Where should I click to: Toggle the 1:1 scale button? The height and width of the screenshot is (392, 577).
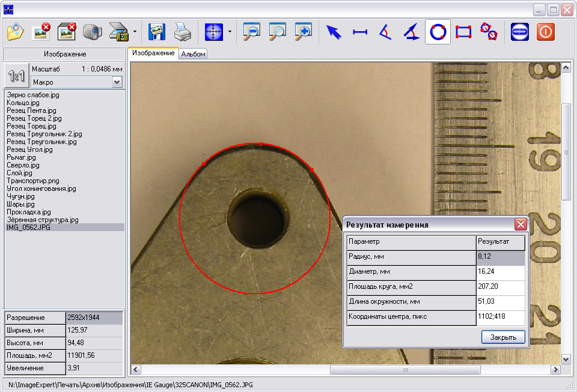click(x=16, y=76)
